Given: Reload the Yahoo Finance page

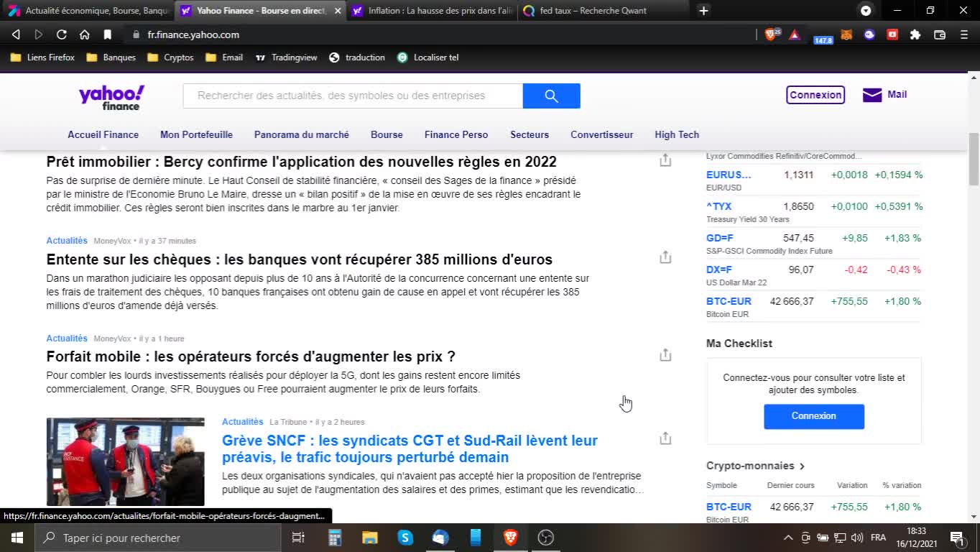Looking at the screenshot, I should click(x=62, y=34).
